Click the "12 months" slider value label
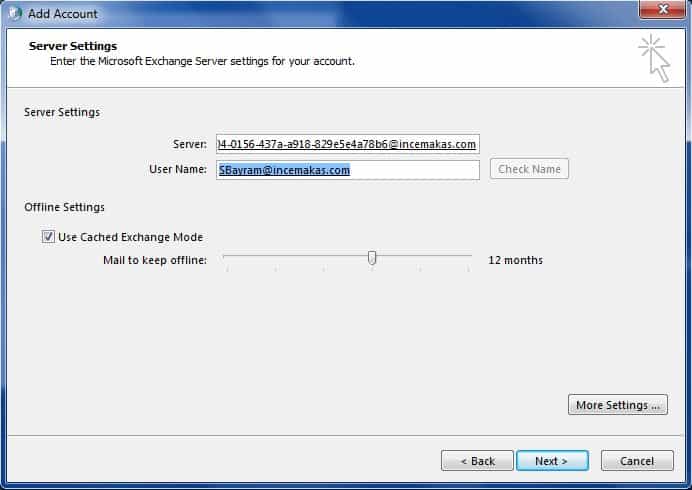 tap(515, 260)
